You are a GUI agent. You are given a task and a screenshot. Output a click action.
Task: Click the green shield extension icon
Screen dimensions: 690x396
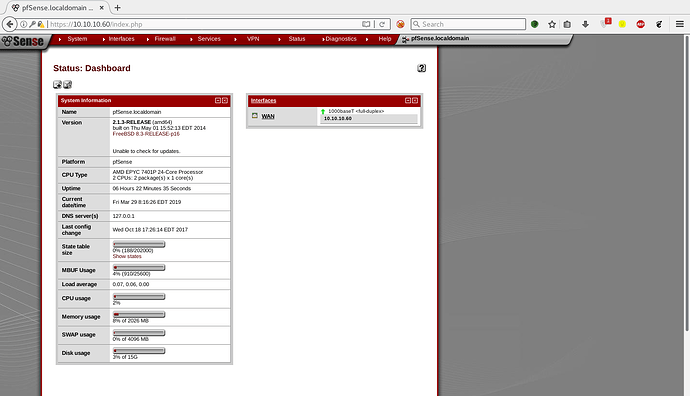tap(535, 24)
